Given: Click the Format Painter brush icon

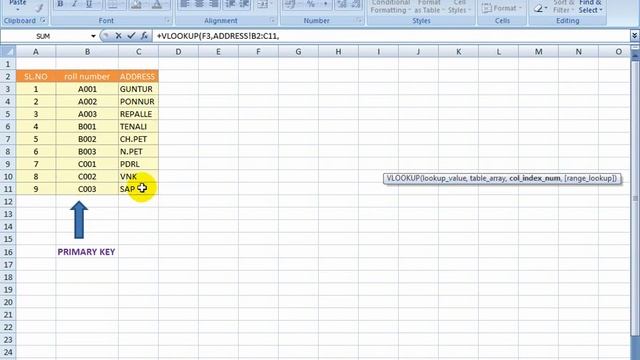Looking at the screenshot, I should pyautogui.click(x=39, y=8).
